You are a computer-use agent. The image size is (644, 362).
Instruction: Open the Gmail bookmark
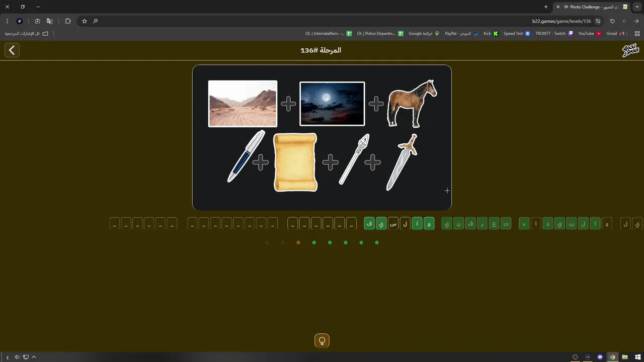coord(615,34)
